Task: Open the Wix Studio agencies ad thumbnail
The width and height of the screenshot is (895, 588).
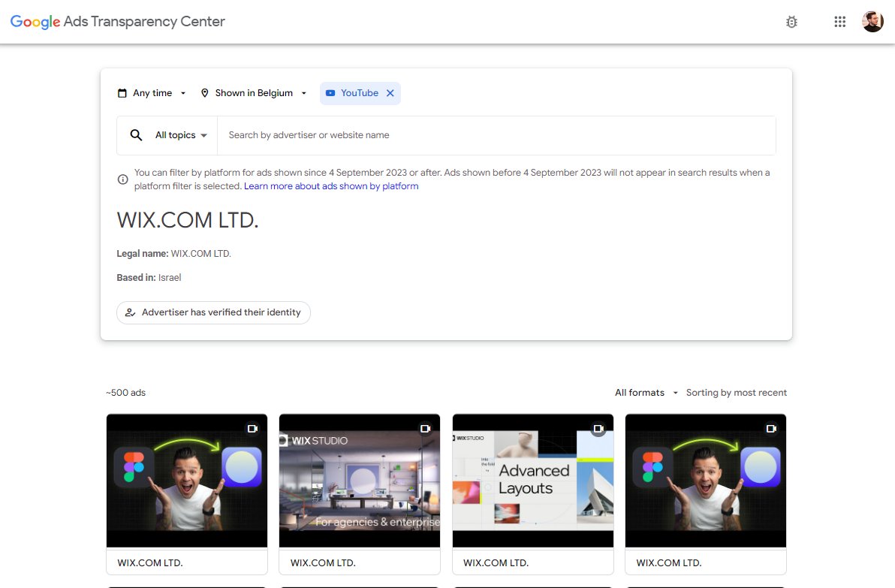Action: pyautogui.click(x=360, y=481)
